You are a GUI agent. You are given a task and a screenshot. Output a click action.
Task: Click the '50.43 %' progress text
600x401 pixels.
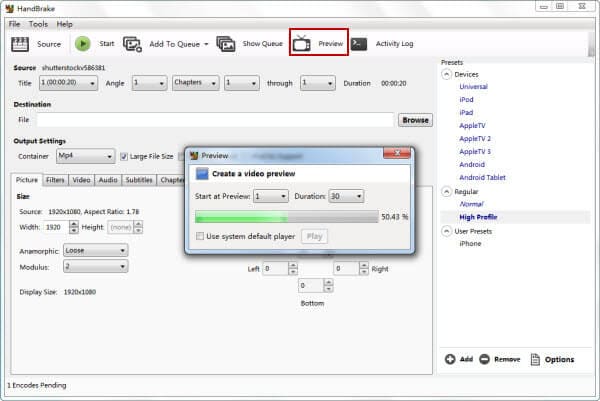[395, 217]
